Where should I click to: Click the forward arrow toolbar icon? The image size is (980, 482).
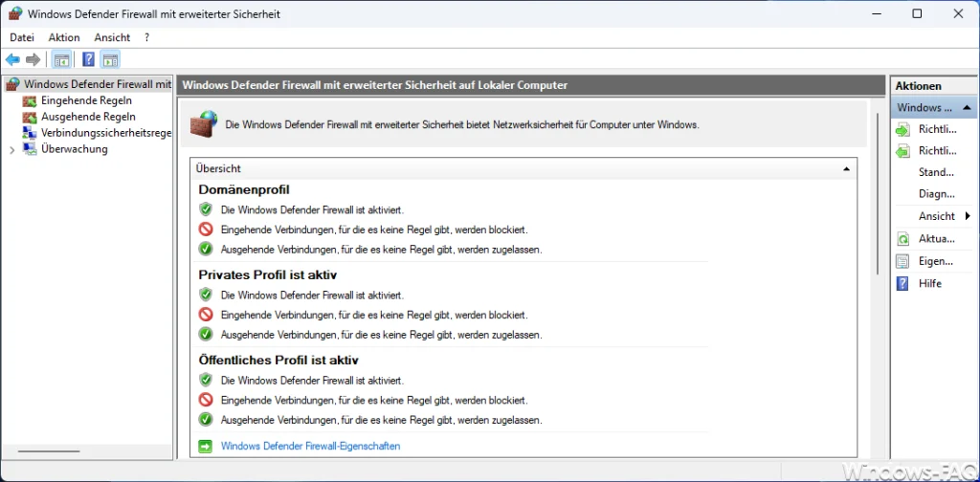pos(33,60)
